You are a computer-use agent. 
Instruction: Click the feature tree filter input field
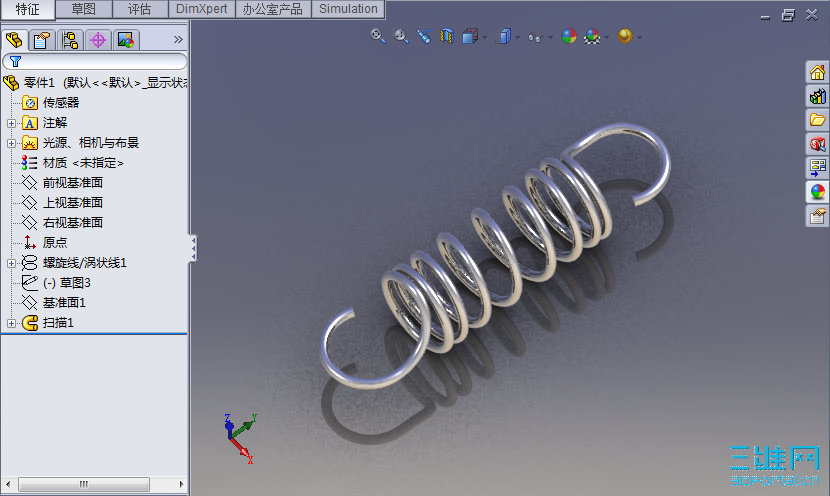[x=95, y=61]
